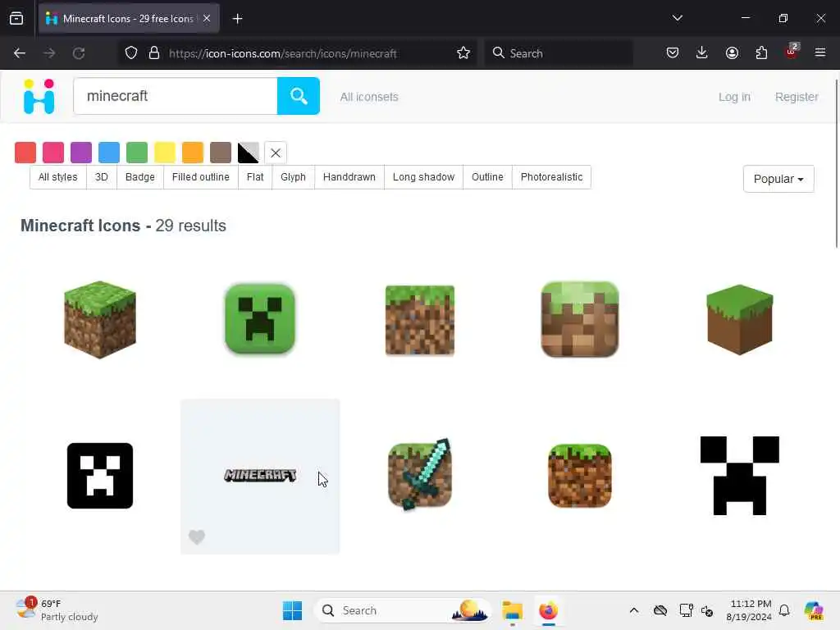Image resolution: width=840 pixels, height=630 pixels.
Task: Click Firefox icon in taskbar
Action: click(548, 610)
